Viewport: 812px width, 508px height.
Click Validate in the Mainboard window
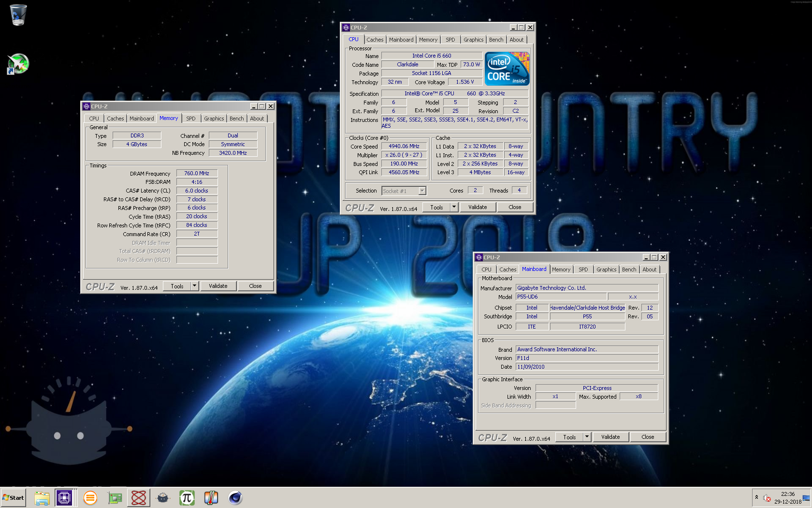pos(610,437)
